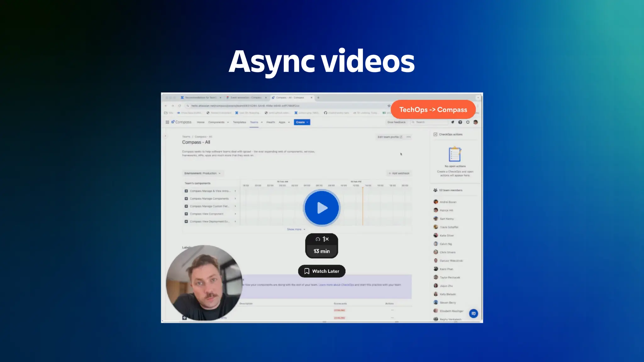Click Edit team profile button
Image resolution: width=644 pixels, height=362 pixels.
tap(390, 137)
